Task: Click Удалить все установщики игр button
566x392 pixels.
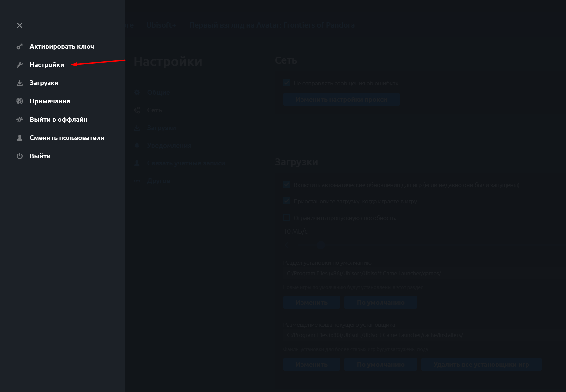Action: point(481,364)
